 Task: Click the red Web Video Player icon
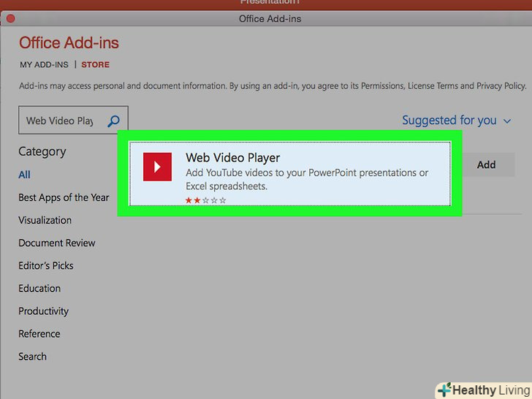[157, 167]
